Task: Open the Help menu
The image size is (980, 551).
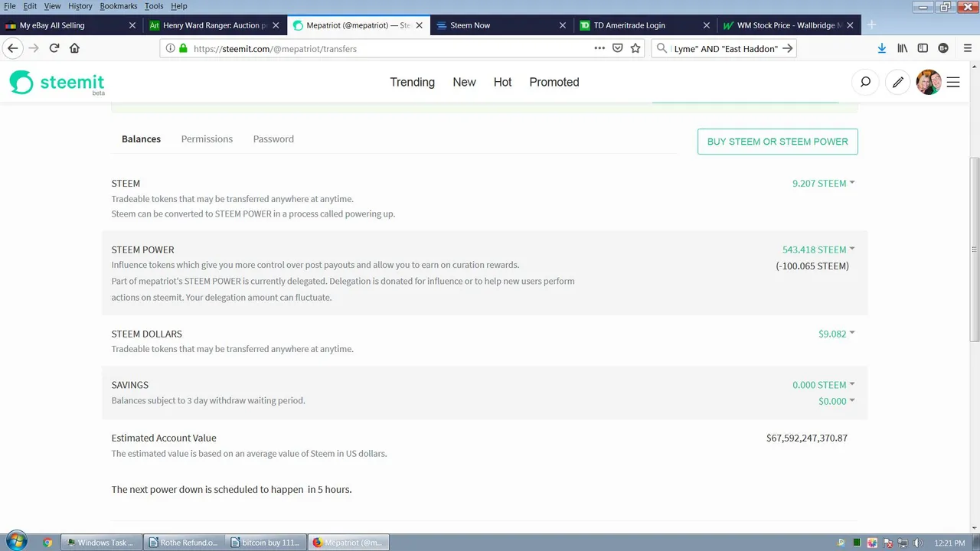Action: [x=178, y=6]
